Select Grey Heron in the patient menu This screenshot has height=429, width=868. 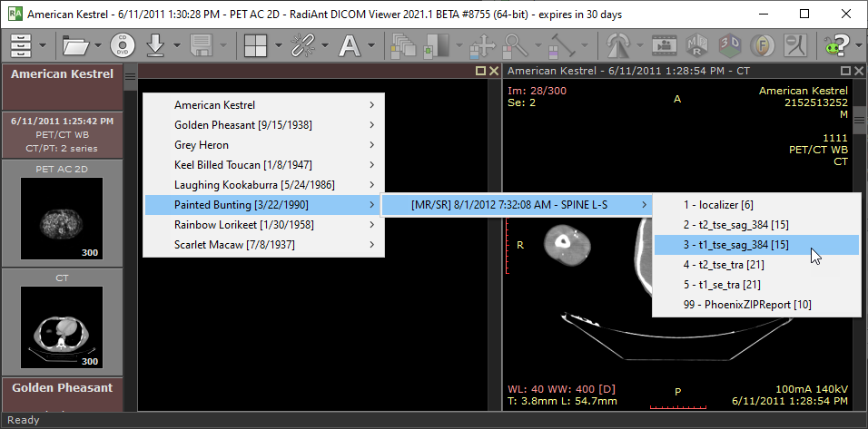pos(263,145)
